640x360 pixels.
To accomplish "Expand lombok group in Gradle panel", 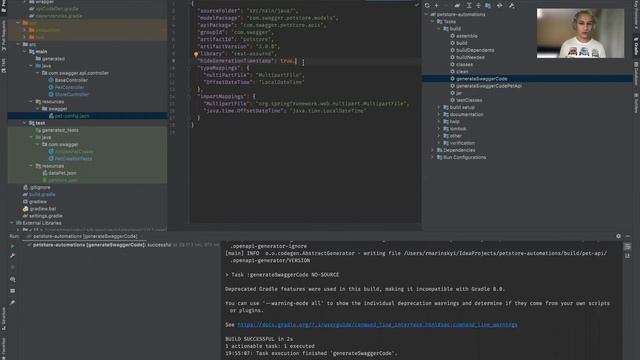I will (x=440, y=129).
